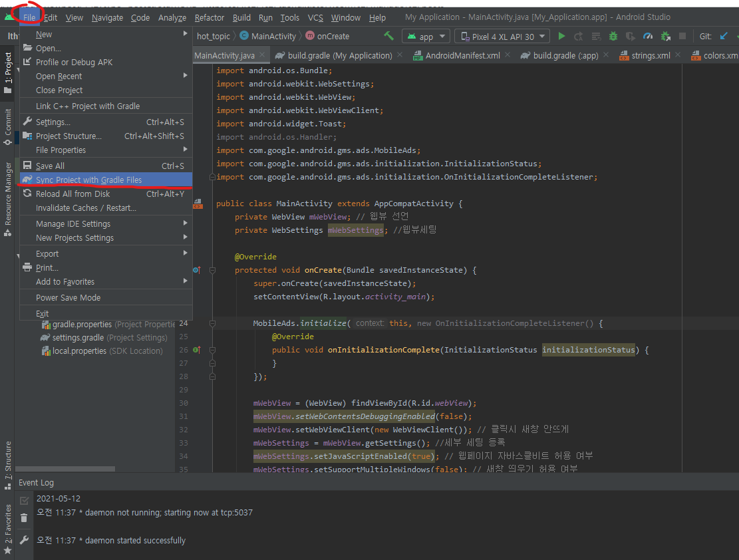
Task: Switch to strings.xml tab
Action: tap(651, 56)
